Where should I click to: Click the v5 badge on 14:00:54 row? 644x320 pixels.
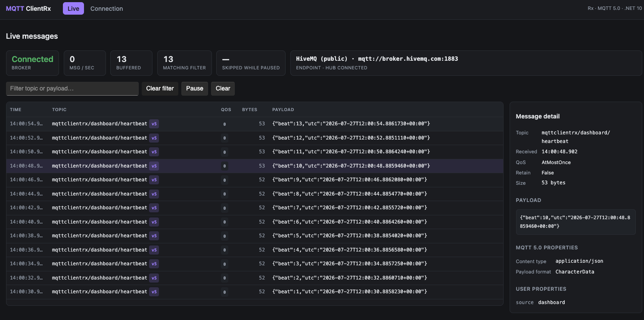coord(154,124)
